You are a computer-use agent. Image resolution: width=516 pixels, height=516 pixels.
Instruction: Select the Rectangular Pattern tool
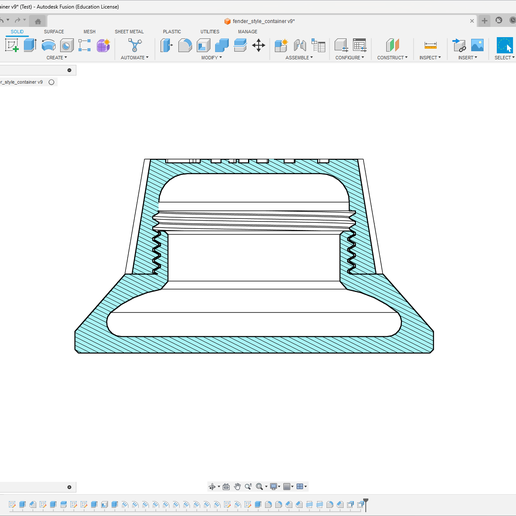(84, 45)
